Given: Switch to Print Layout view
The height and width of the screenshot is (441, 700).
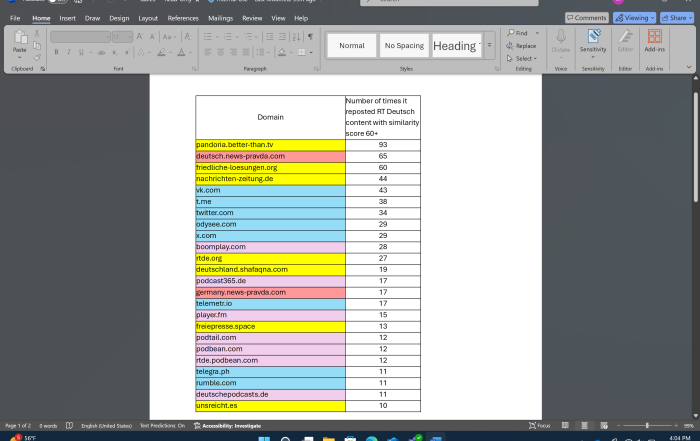Looking at the screenshot, I should pos(584,426).
